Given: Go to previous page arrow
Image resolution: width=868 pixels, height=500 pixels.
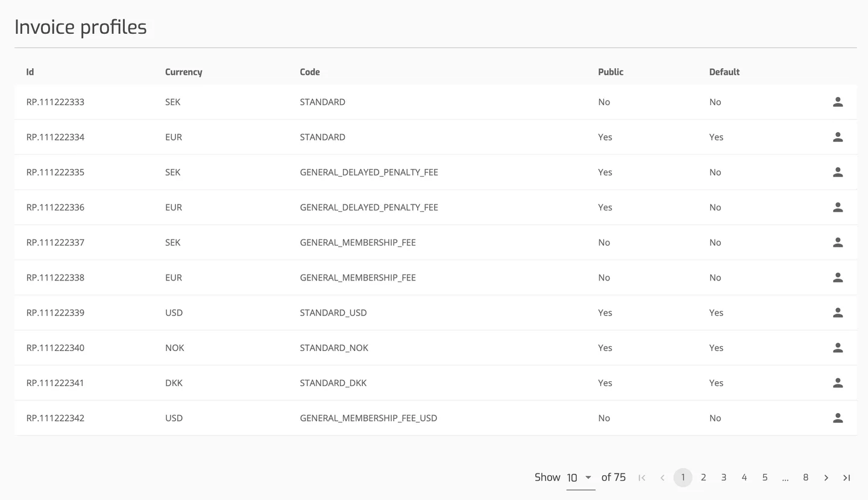Looking at the screenshot, I should [662, 478].
